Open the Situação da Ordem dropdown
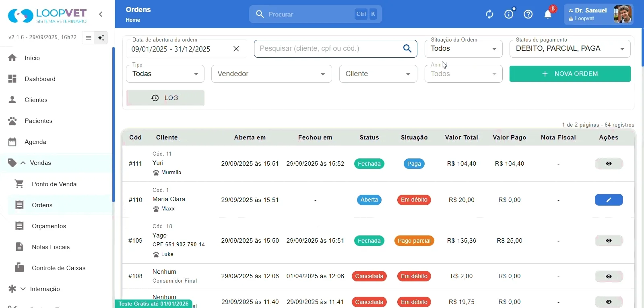The image size is (644, 308). (x=463, y=49)
